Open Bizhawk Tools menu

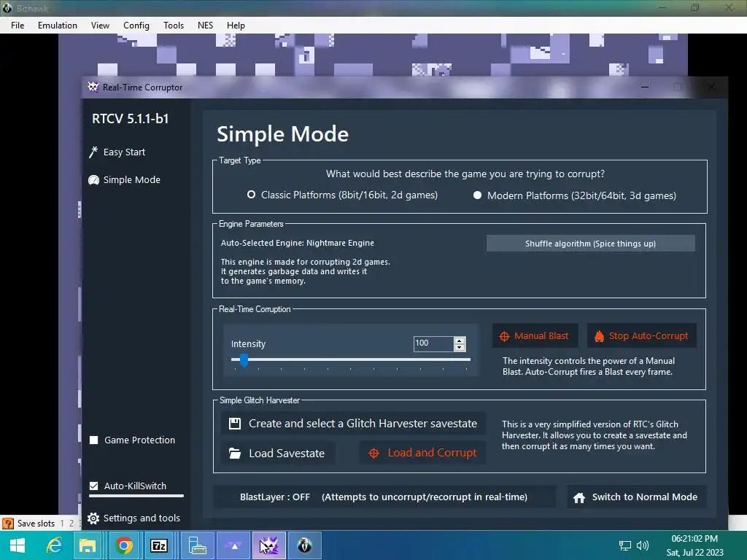(x=174, y=26)
